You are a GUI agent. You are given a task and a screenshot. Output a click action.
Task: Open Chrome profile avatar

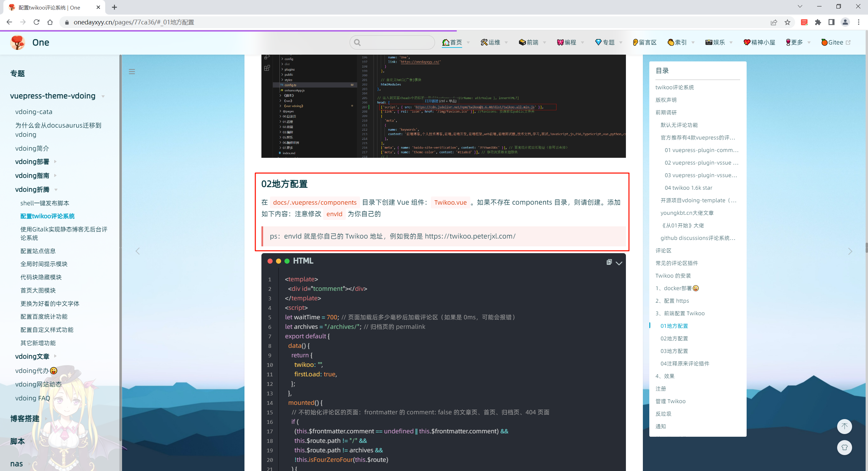coord(845,22)
